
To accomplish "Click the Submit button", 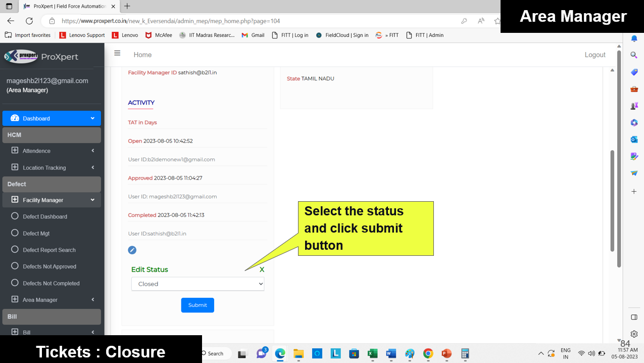I will [x=197, y=305].
